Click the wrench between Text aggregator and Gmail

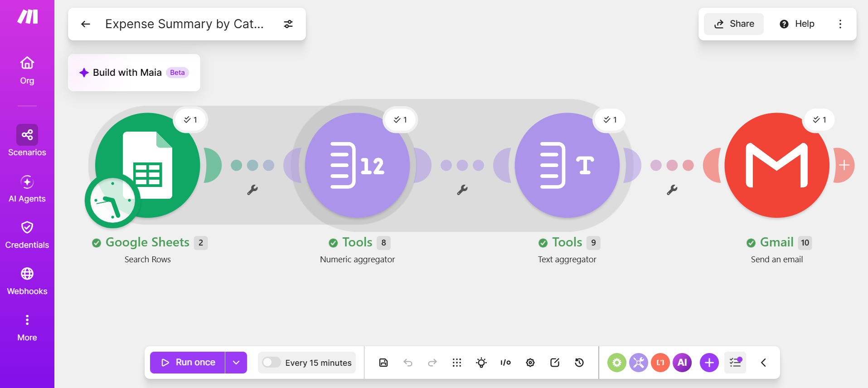pos(672,190)
